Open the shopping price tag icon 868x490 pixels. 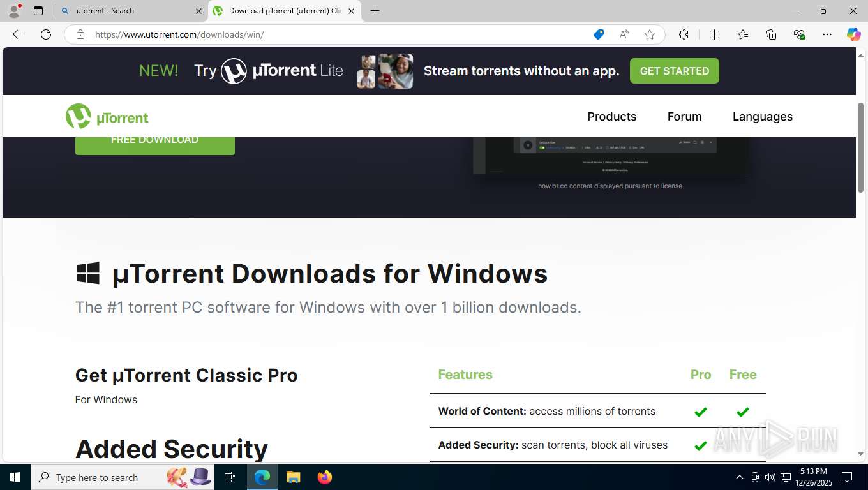(x=599, y=34)
